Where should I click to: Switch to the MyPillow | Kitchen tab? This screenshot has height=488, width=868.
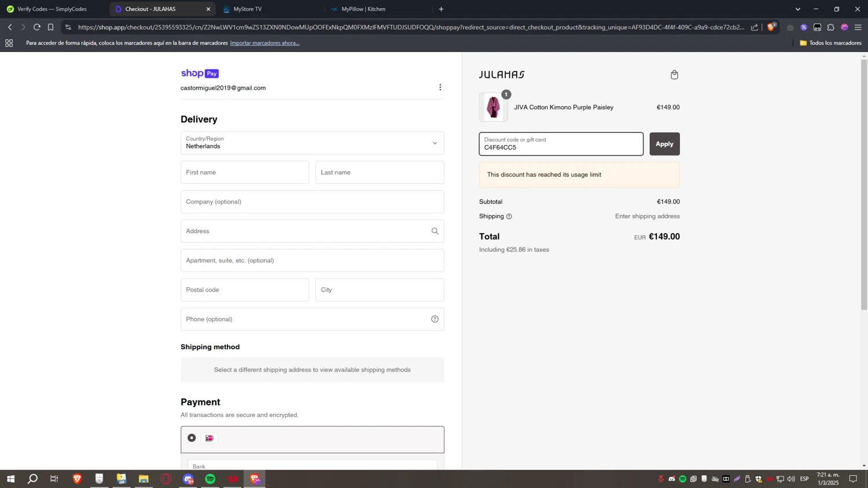pos(363,9)
